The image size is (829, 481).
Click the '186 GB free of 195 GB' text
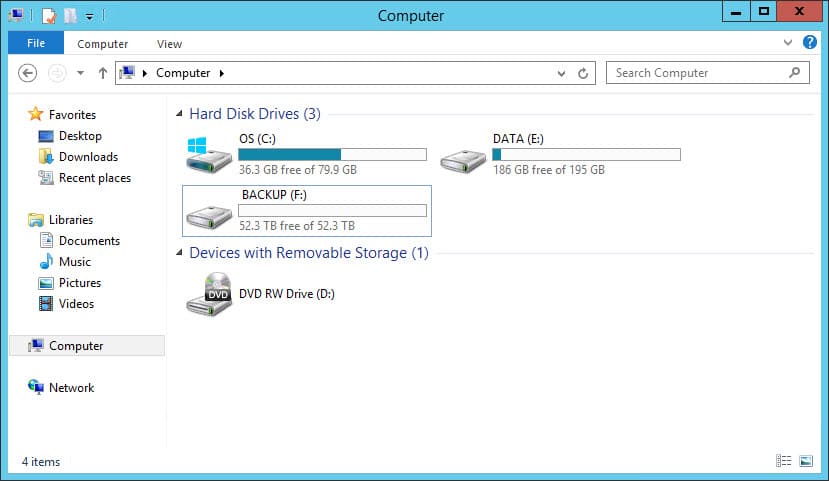click(549, 170)
